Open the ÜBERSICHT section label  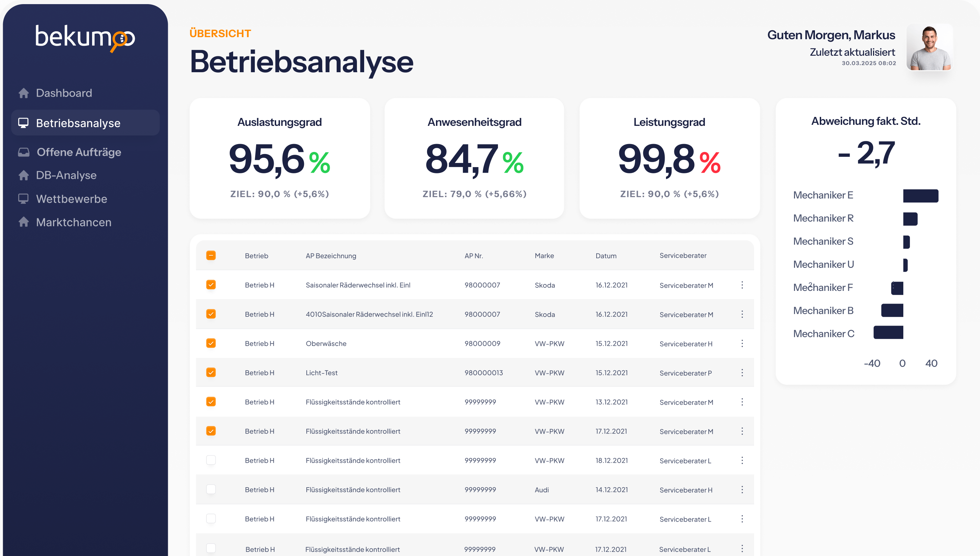click(220, 33)
